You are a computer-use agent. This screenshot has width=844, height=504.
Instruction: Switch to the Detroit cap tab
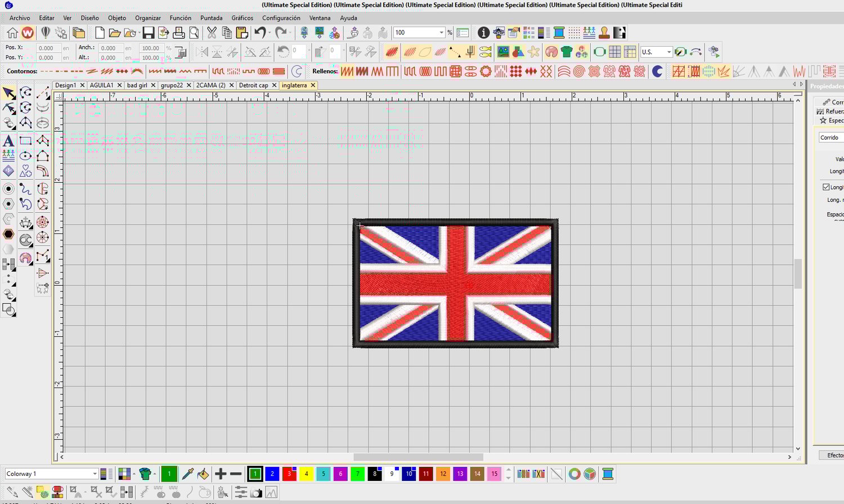pos(253,85)
